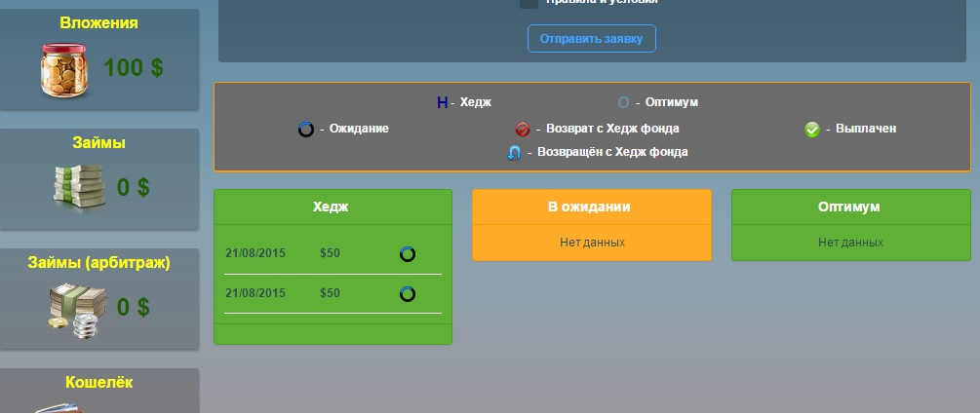This screenshot has width=980, height=414.
Task: Click the Выплачен legend label
Action: tap(866, 129)
